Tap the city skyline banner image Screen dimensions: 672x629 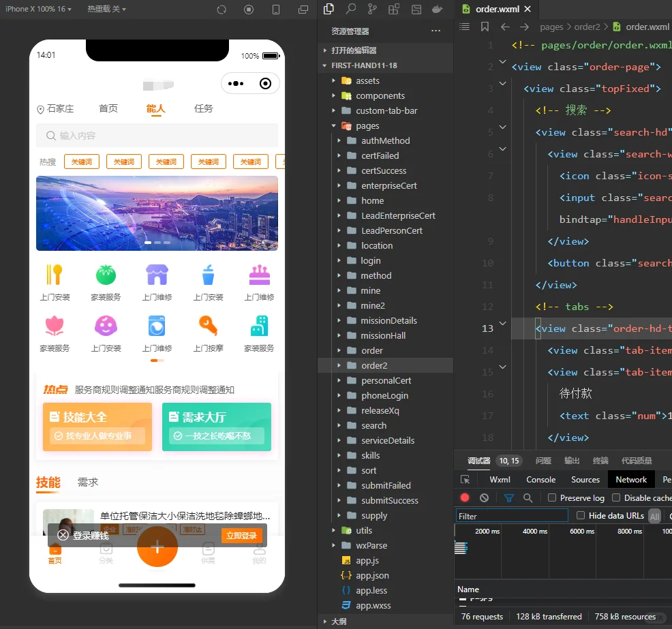pos(157,213)
